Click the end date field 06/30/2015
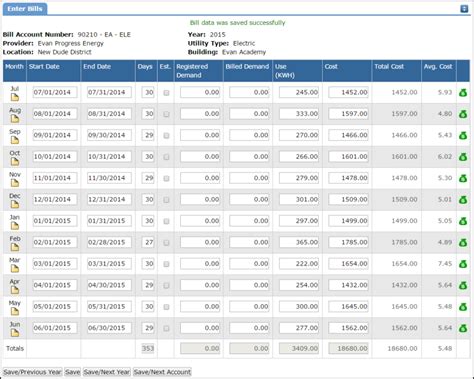The image size is (474, 379). [109, 328]
